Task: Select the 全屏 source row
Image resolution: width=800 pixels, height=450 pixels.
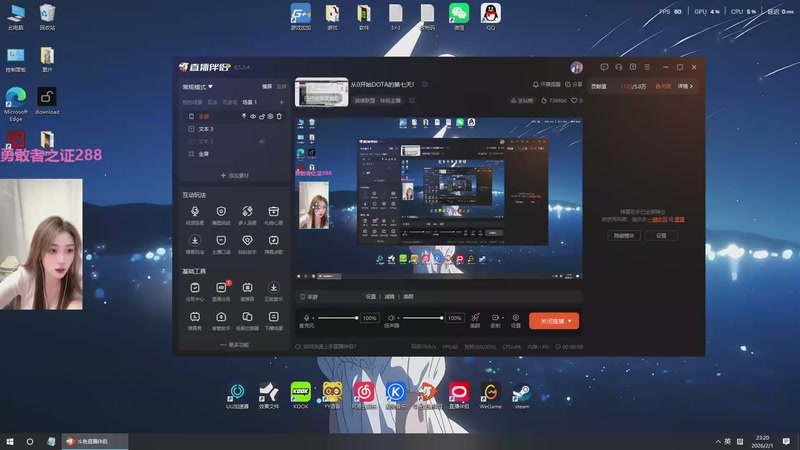Action: [235, 154]
